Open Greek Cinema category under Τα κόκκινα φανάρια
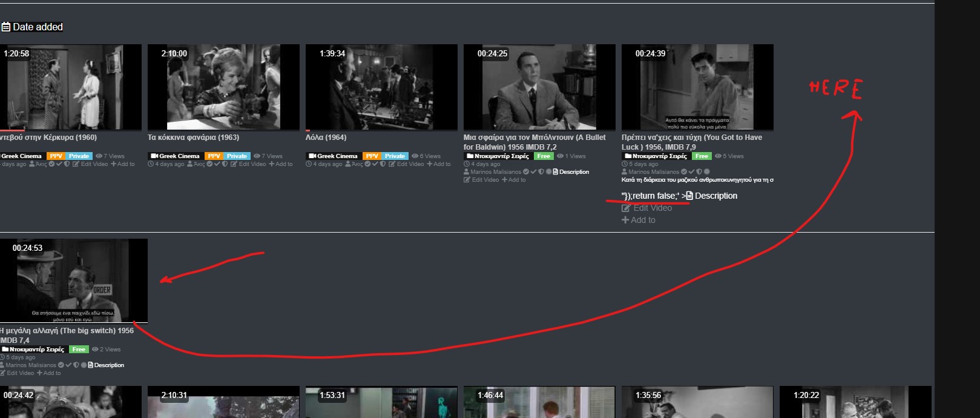 [x=176, y=156]
